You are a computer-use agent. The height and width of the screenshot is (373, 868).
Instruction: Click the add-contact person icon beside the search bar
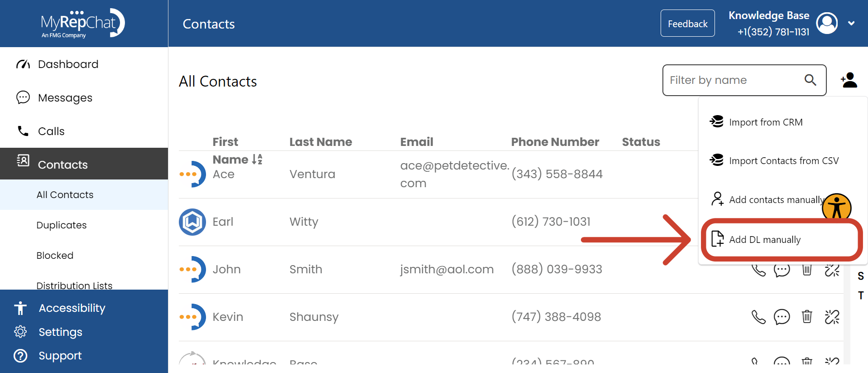point(849,80)
